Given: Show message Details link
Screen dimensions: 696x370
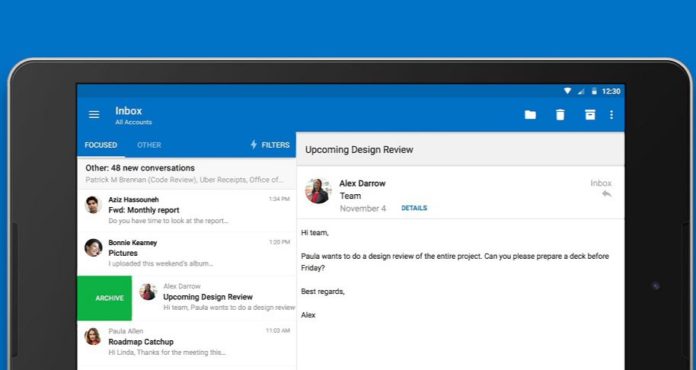Looking at the screenshot, I should tap(414, 208).
